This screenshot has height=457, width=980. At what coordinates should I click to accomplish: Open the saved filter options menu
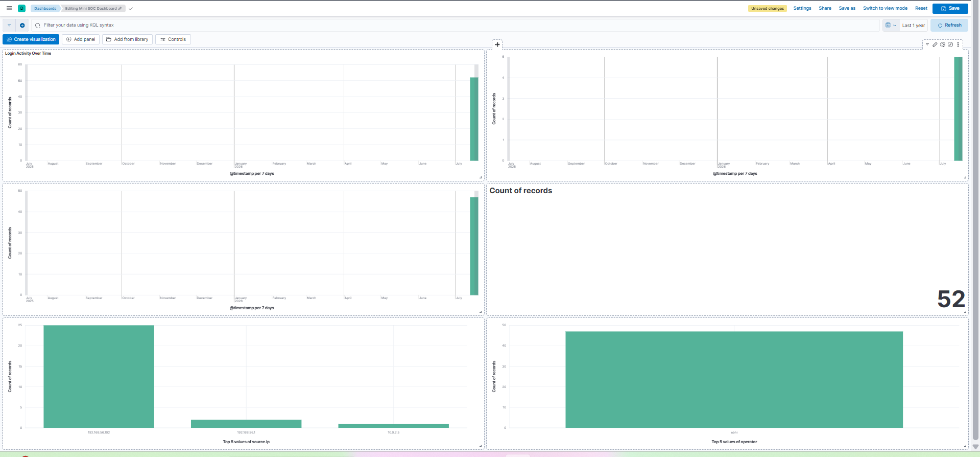(x=9, y=25)
